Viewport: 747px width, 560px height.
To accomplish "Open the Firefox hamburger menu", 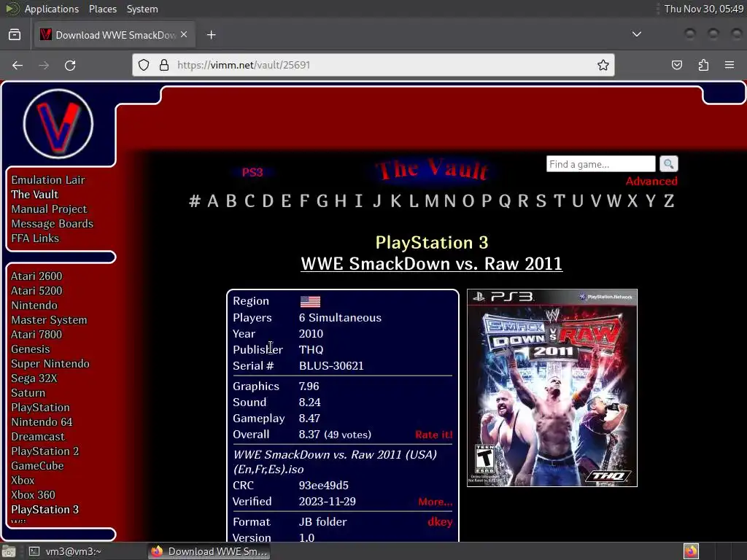I will 729,65.
